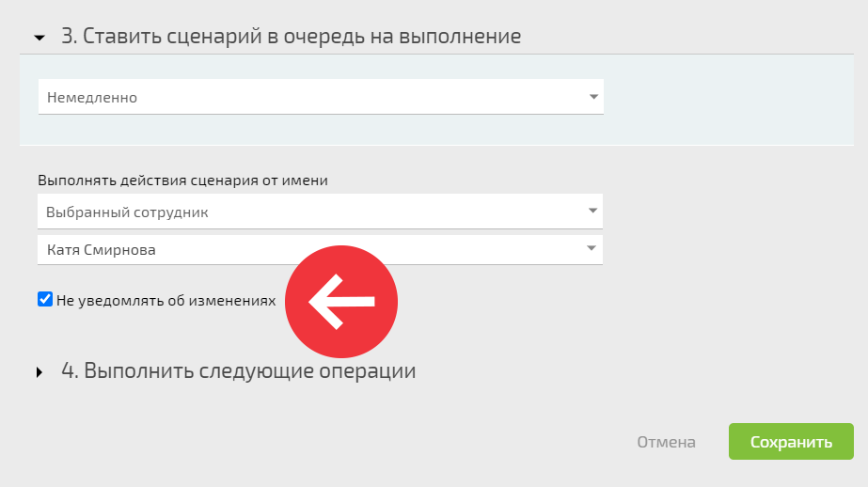The height and width of the screenshot is (487, 868).
Task: Click the arrow icon on Выбранный сотрудник field
Action: coord(592,211)
